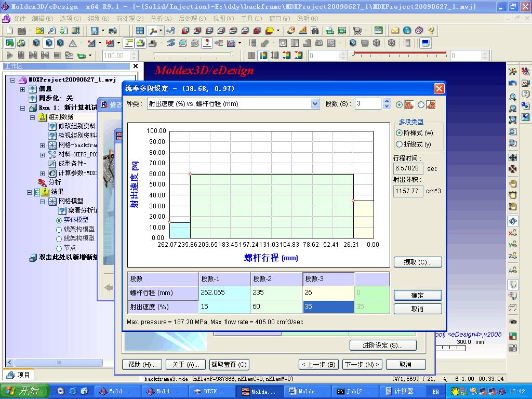The image size is (532, 399).
Task: Click the globe web icon
Action: click(407, 31)
